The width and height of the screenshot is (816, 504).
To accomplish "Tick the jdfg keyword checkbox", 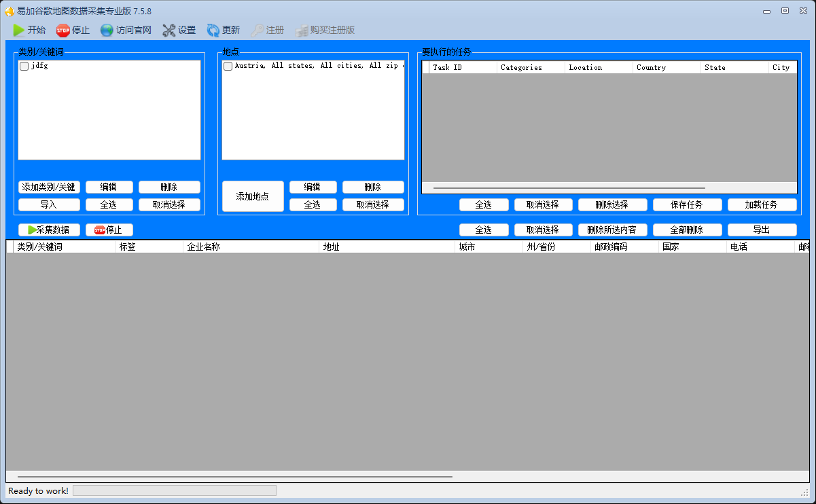I will [24, 67].
